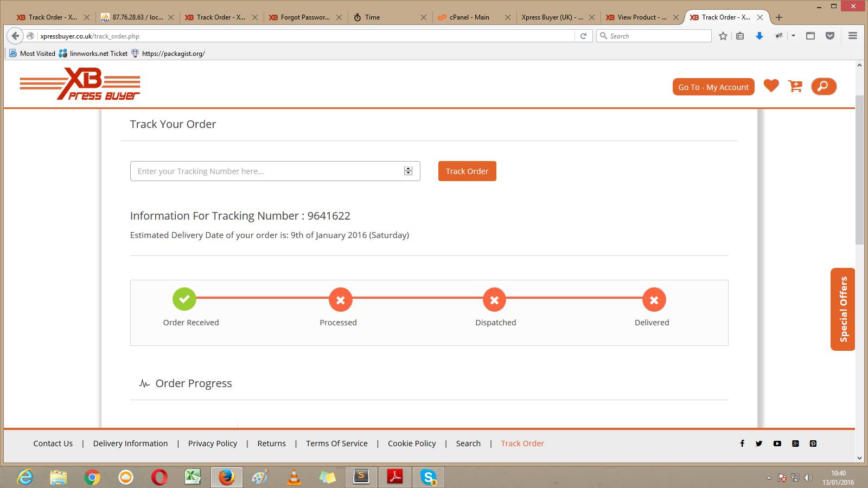Open Facebook icon in footer
Viewport: 868px width, 488px height.
[742, 444]
